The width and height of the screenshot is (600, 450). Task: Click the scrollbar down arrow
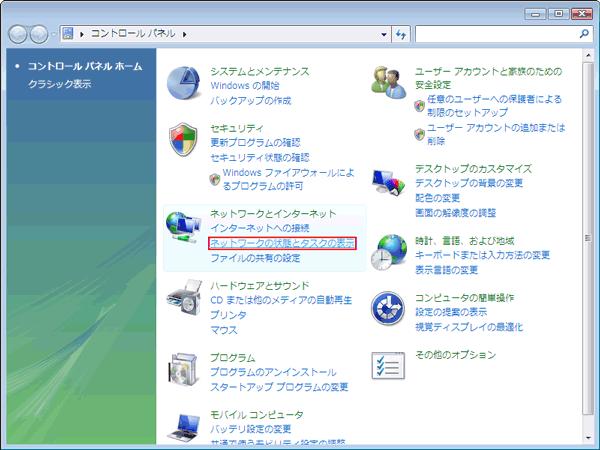[588, 438]
